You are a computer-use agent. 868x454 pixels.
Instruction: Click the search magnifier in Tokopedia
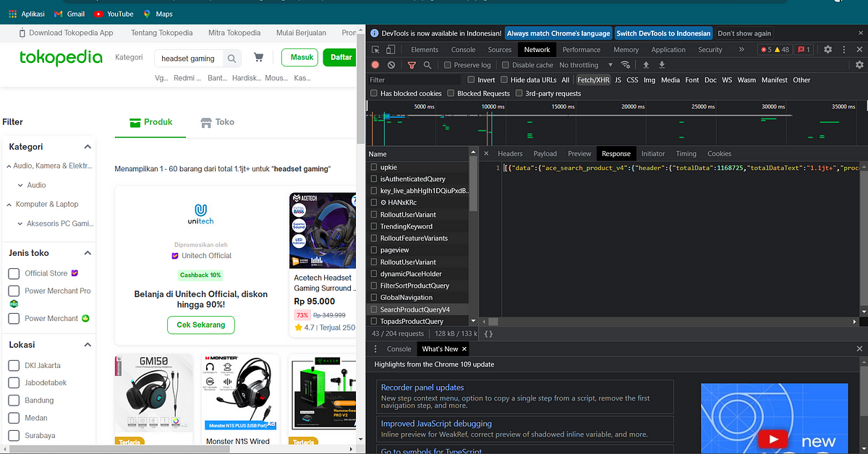(231, 59)
